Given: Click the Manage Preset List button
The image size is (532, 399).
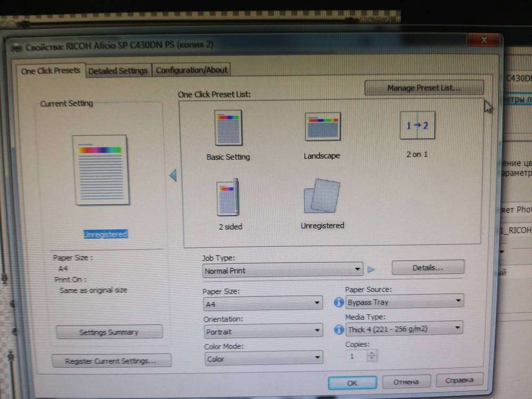Looking at the screenshot, I should pos(423,88).
